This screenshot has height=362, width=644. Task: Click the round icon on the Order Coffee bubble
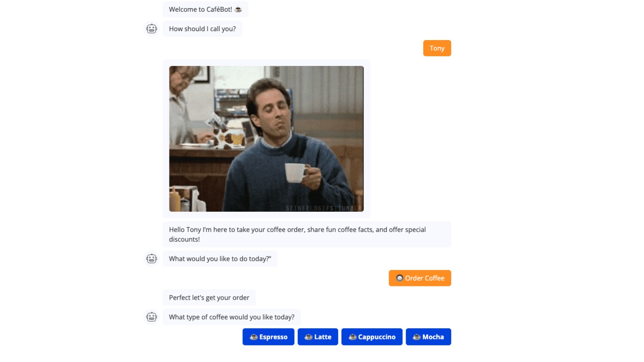[400, 278]
